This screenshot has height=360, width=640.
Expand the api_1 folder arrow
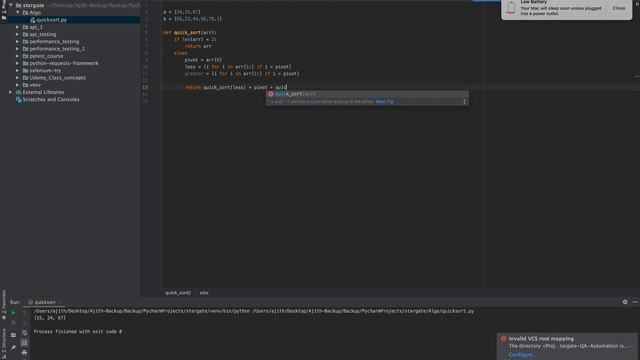click(x=18, y=27)
